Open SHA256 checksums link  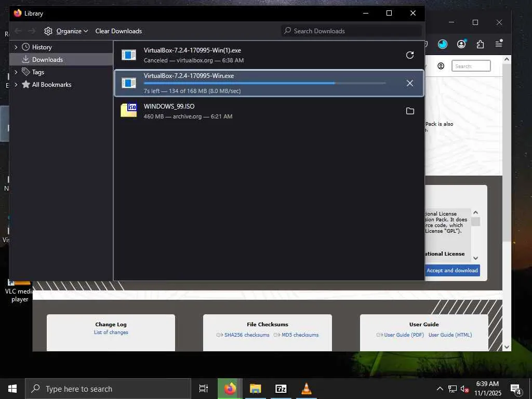(247, 335)
